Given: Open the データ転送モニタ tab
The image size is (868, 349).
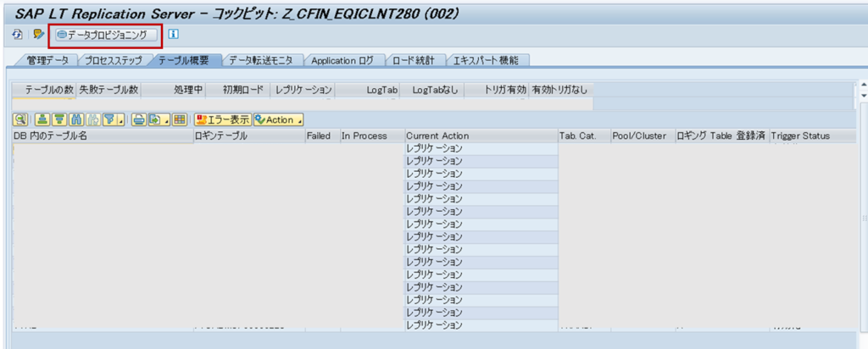Looking at the screenshot, I should pos(261,61).
